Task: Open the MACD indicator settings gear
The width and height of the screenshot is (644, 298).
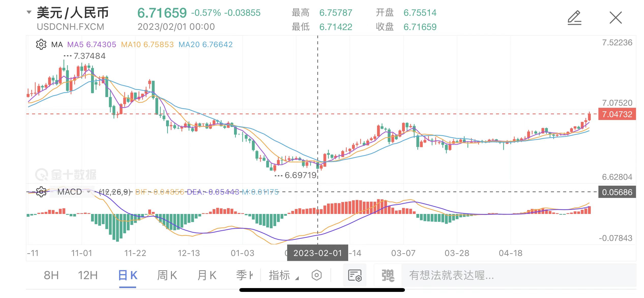Action: [x=41, y=192]
